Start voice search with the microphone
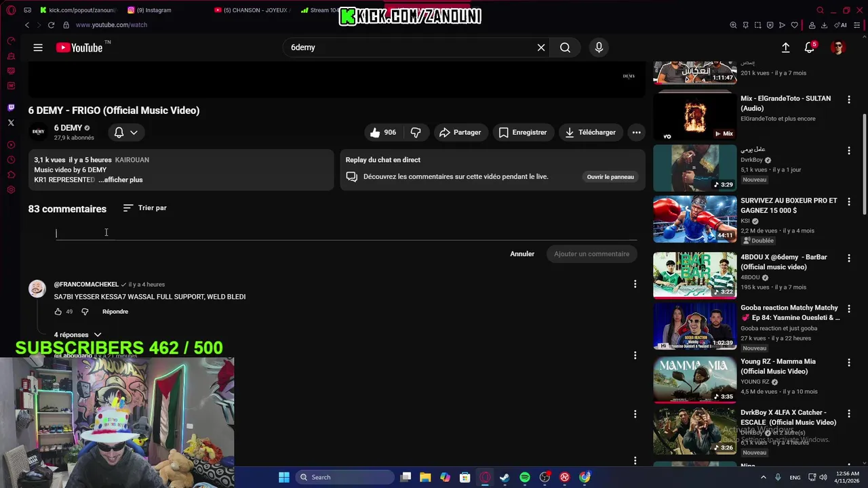 [599, 47]
